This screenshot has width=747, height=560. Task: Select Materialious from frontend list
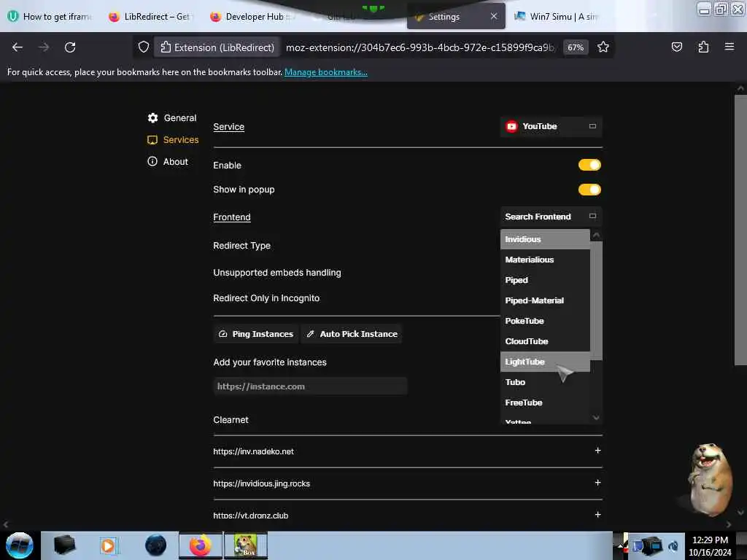545,260
